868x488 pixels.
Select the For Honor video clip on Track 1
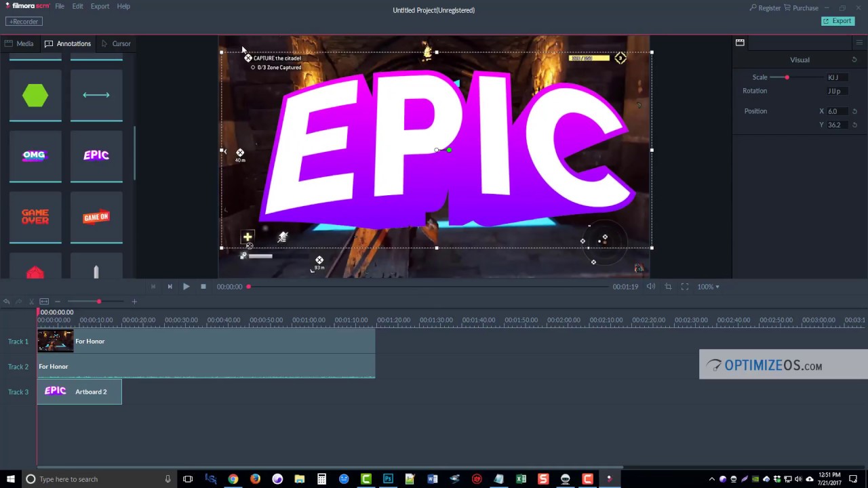pos(206,341)
